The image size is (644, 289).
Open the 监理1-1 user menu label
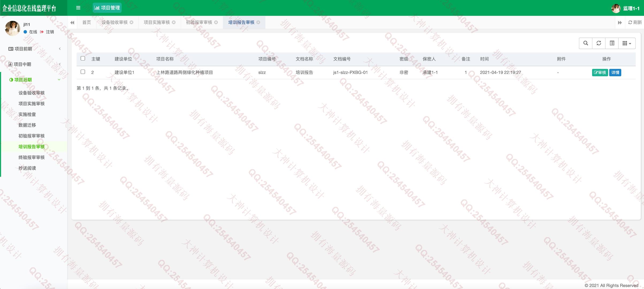(x=631, y=8)
